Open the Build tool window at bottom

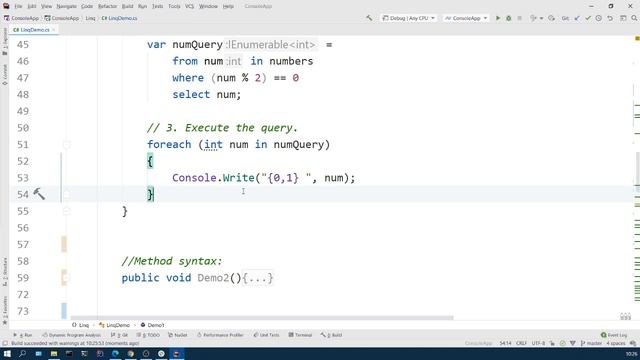tap(331, 335)
